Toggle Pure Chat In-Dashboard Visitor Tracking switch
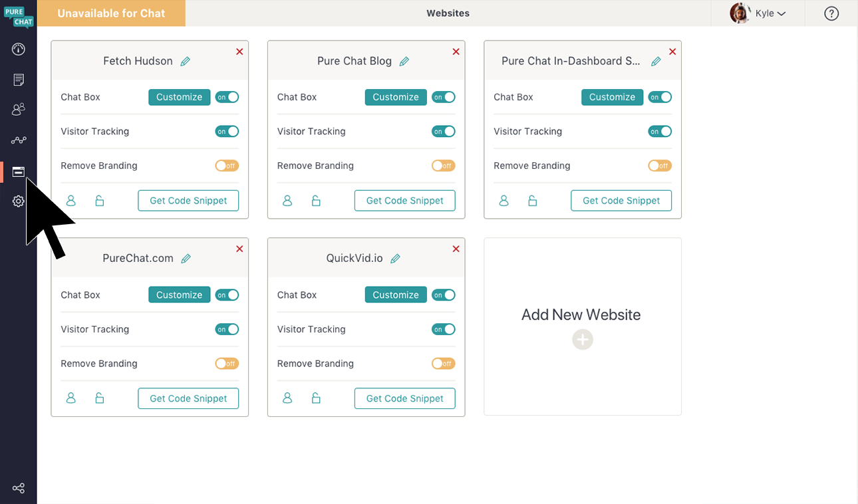 [x=660, y=132]
